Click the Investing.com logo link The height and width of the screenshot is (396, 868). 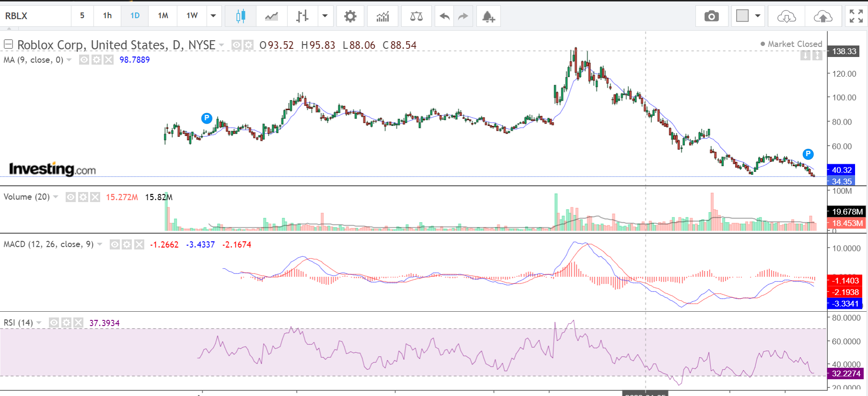(53, 169)
